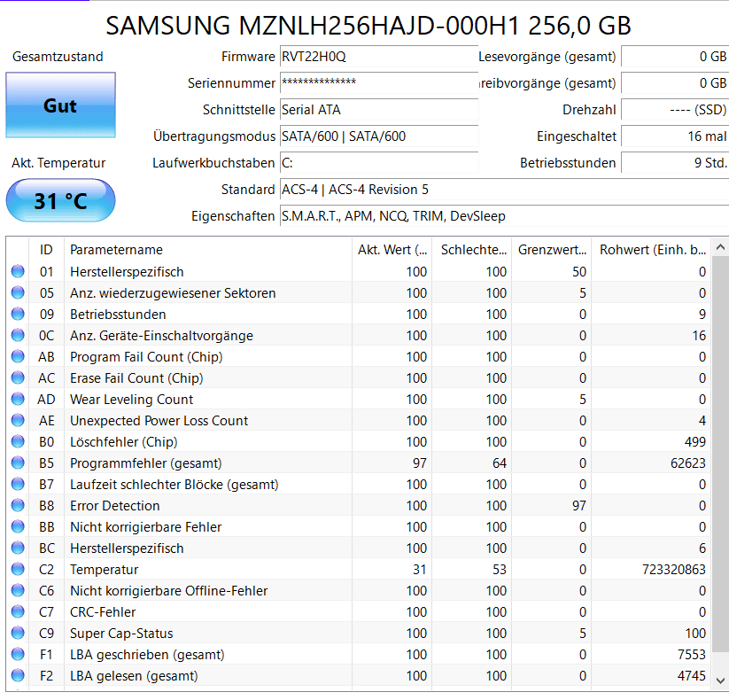Click the Lesevorgänge (gesamt) value field
The width and height of the screenshot is (729, 700).
[675, 57]
